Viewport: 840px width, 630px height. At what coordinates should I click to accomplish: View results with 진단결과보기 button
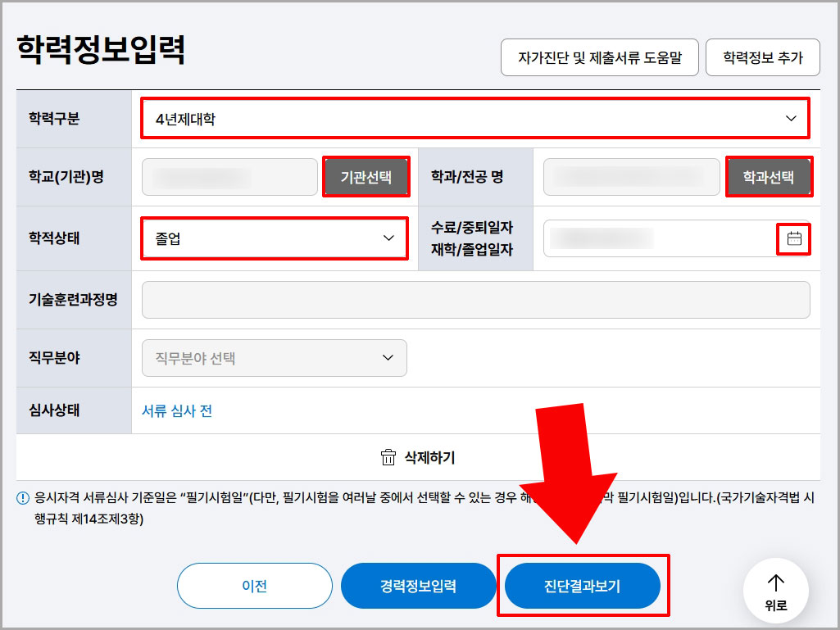point(582,586)
